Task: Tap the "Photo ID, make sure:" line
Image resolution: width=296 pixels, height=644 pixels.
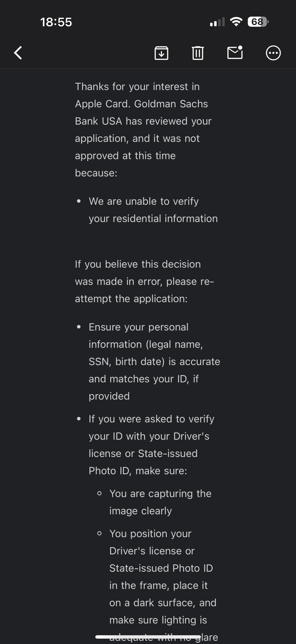Action: [x=138, y=471]
